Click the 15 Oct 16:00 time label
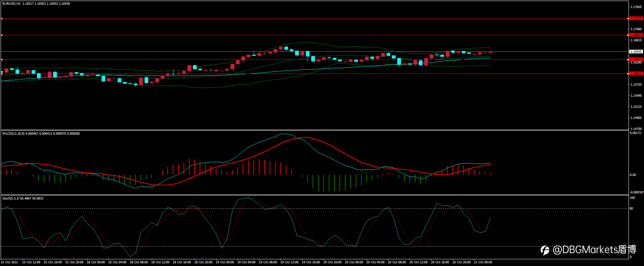Screen dimensions: 644x266 click(x=53, y=262)
